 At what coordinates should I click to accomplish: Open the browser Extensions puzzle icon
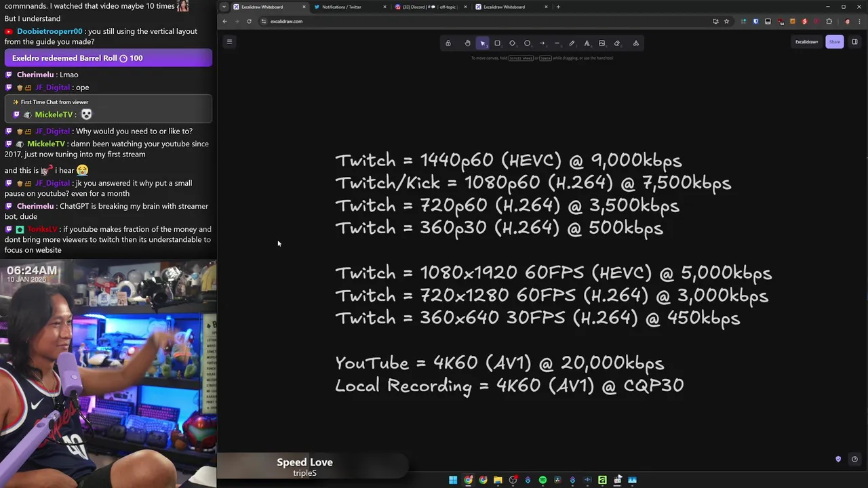[x=829, y=21]
